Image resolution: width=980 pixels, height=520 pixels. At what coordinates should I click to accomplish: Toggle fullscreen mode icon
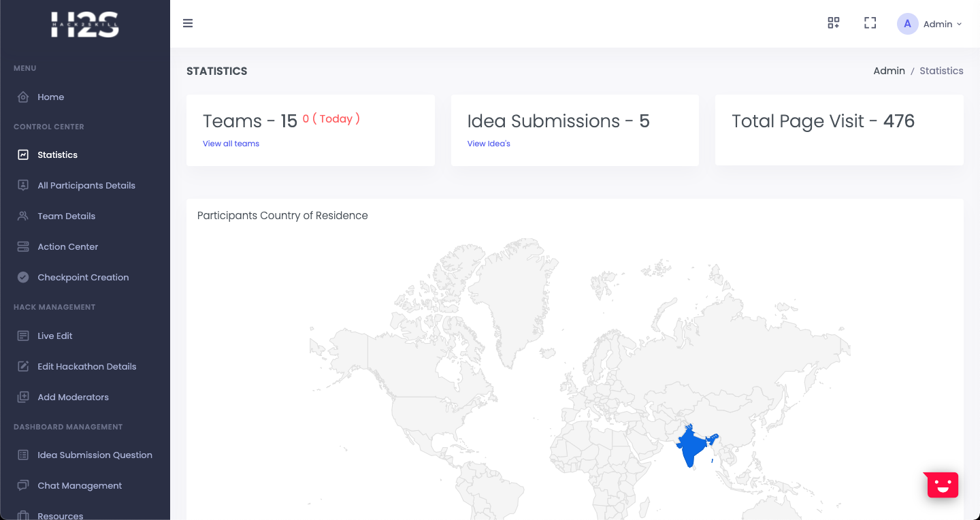click(x=870, y=23)
